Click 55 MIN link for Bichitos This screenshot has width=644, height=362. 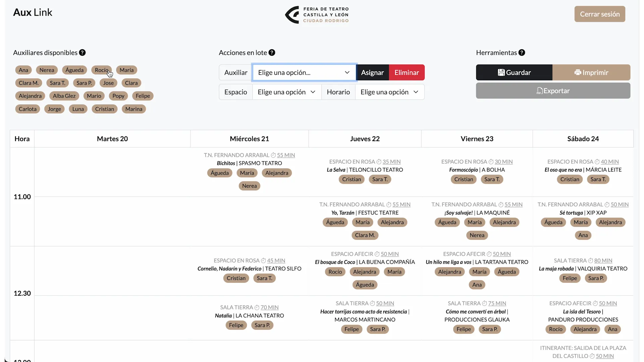[x=286, y=155]
